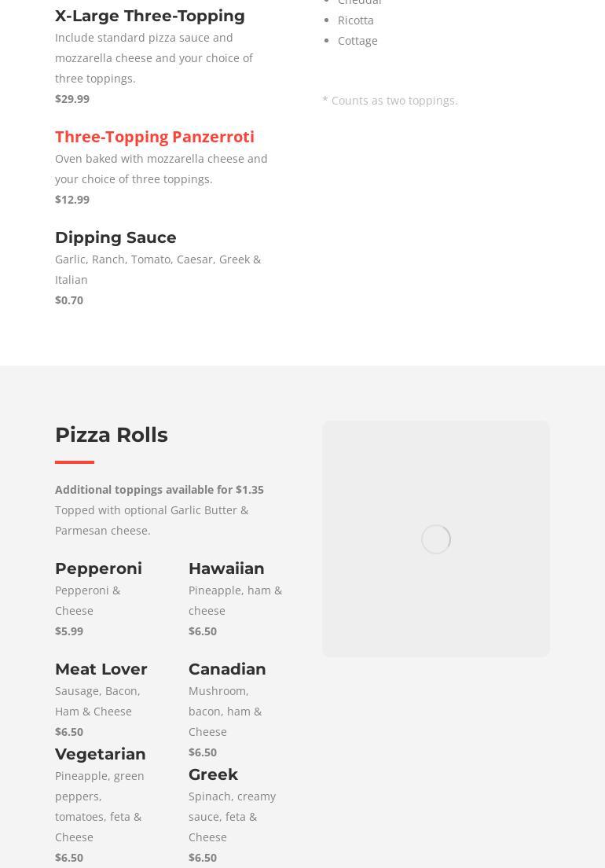The width and height of the screenshot is (605, 868).
Task: Choose the Vegetarian pizza roll heading
Action: point(100,754)
